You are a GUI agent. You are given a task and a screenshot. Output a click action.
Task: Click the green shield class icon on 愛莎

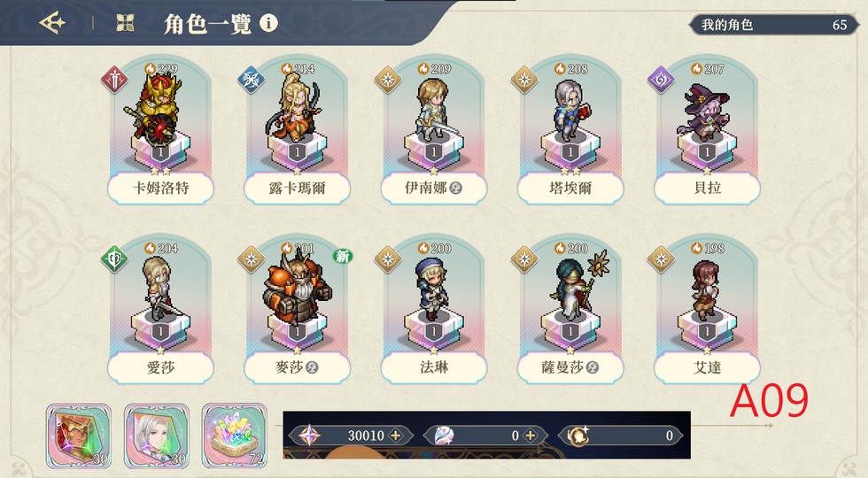click(114, 259)
